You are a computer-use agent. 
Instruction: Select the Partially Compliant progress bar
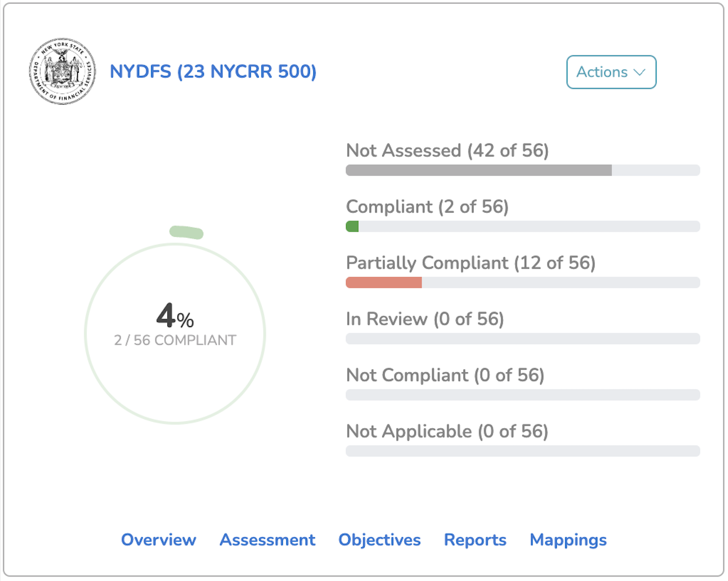(522, 282)
